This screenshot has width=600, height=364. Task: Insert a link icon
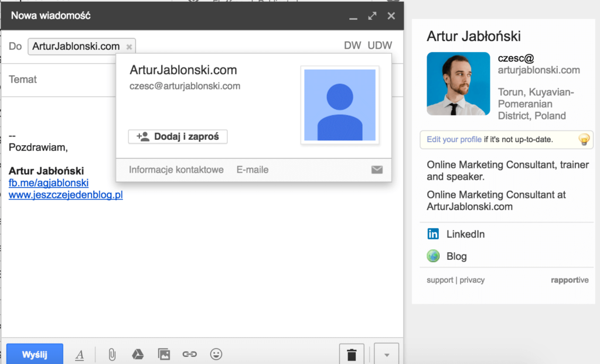pyautogui.click(x=189, y=354)
